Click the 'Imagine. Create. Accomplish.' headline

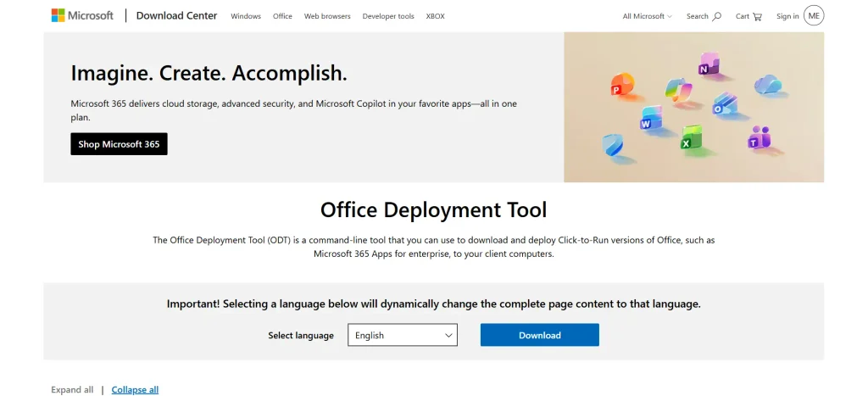209,73
